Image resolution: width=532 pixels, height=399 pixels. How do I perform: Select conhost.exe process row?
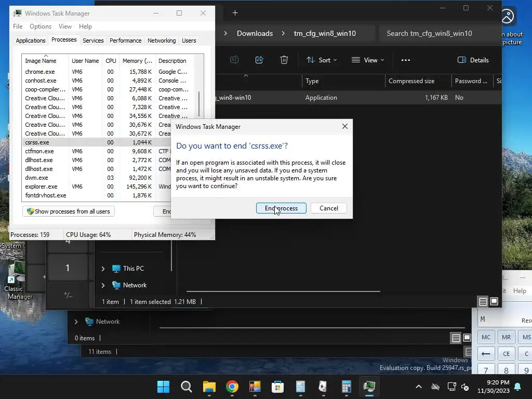tap(108, 81)
